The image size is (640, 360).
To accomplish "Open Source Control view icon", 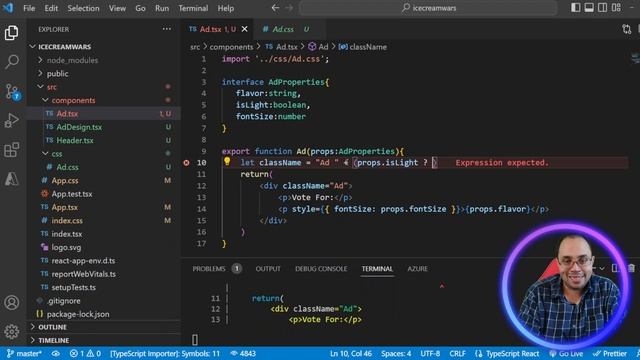I will coord(11,91).
